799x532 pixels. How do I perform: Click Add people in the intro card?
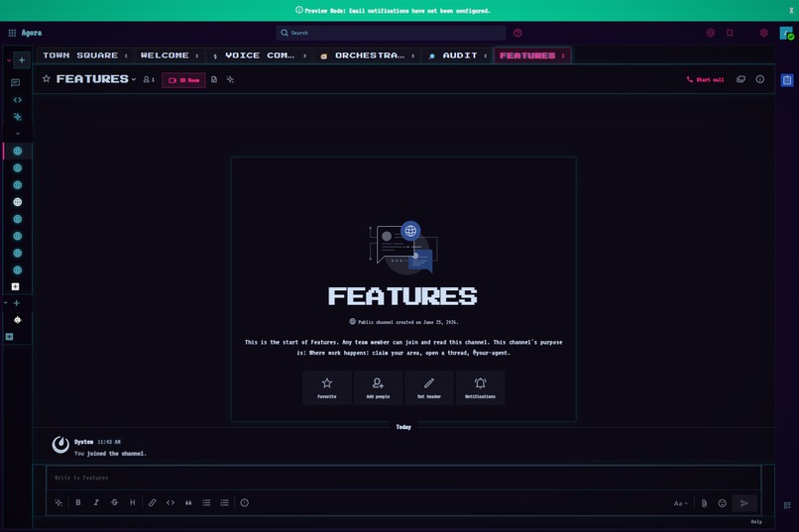coord(378,388)
